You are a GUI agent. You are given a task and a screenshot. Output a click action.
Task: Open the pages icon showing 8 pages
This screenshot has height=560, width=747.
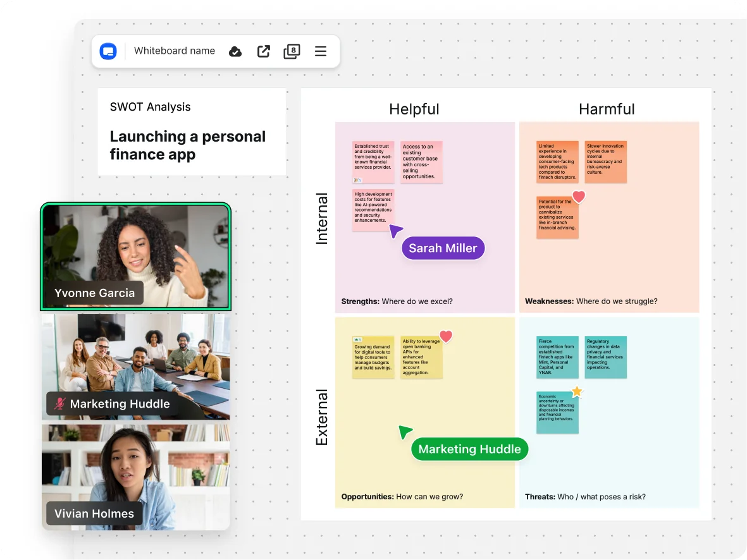tap(291, 51)
